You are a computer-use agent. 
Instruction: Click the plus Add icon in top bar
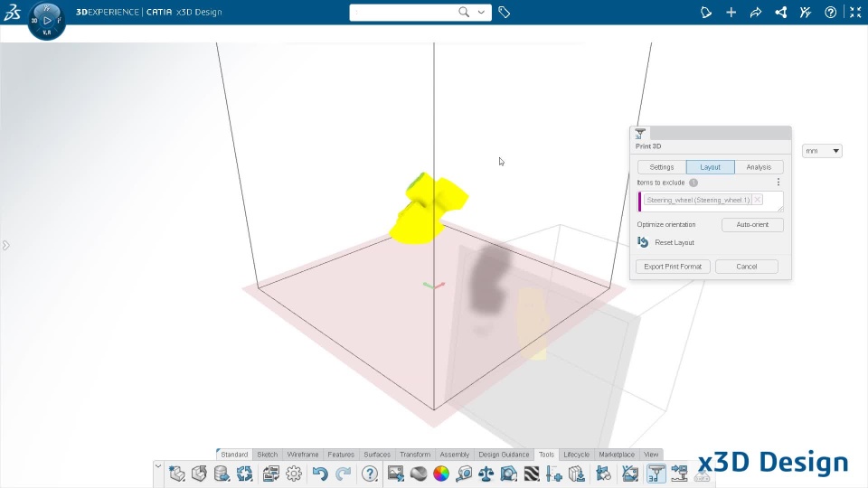pos(731,12)
